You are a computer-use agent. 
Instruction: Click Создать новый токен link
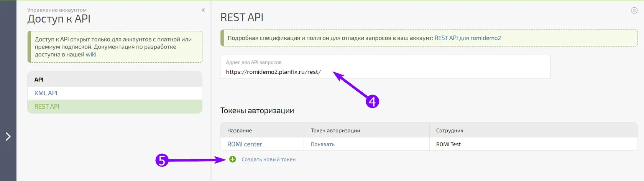[x=268, y=159]
